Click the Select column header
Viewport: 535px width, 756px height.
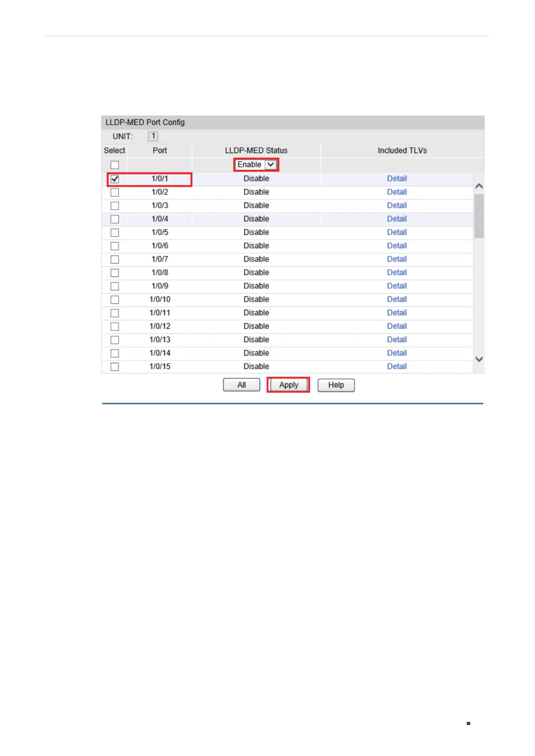pyautogui.click(x=115, y=151)
